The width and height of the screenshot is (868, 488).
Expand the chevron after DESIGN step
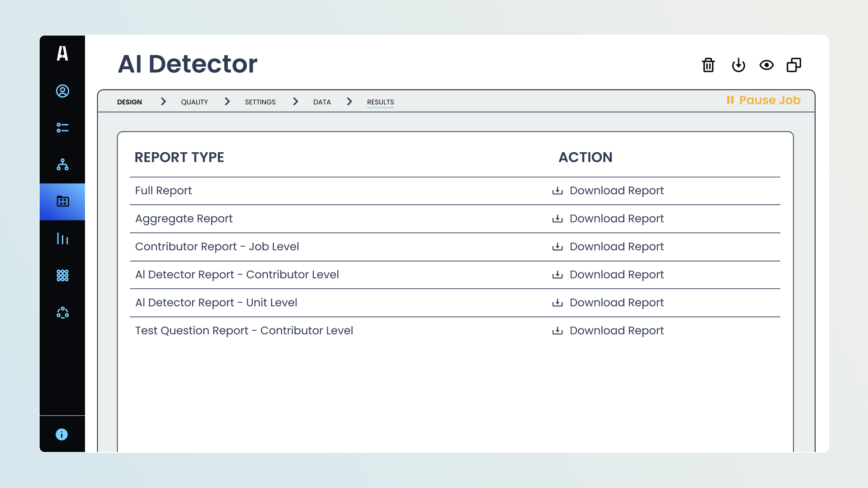click(x=163, y=102)
